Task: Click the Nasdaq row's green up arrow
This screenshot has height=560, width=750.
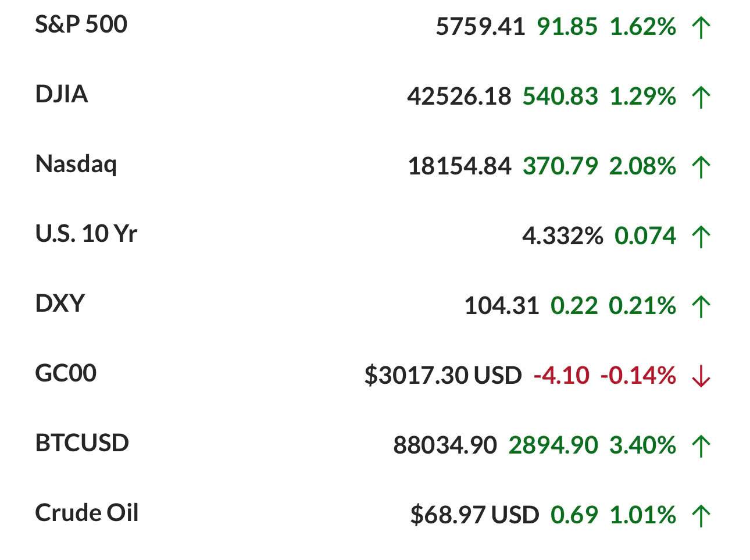Action: pos(701,167)
